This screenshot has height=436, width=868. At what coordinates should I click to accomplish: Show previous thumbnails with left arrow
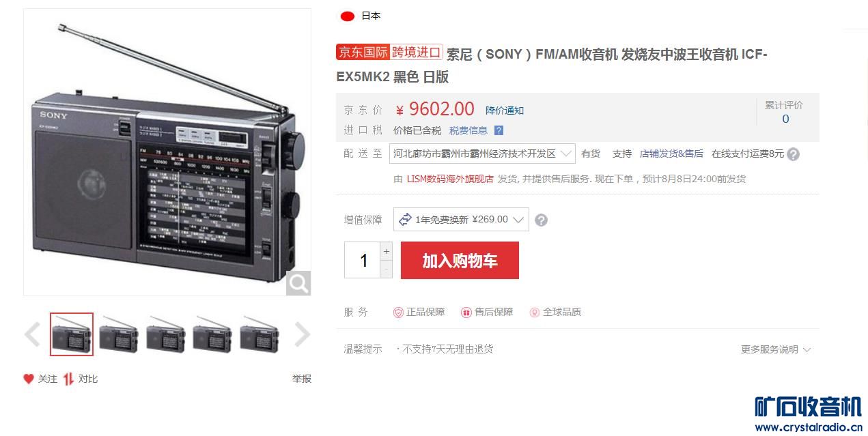tap(32, 334)
